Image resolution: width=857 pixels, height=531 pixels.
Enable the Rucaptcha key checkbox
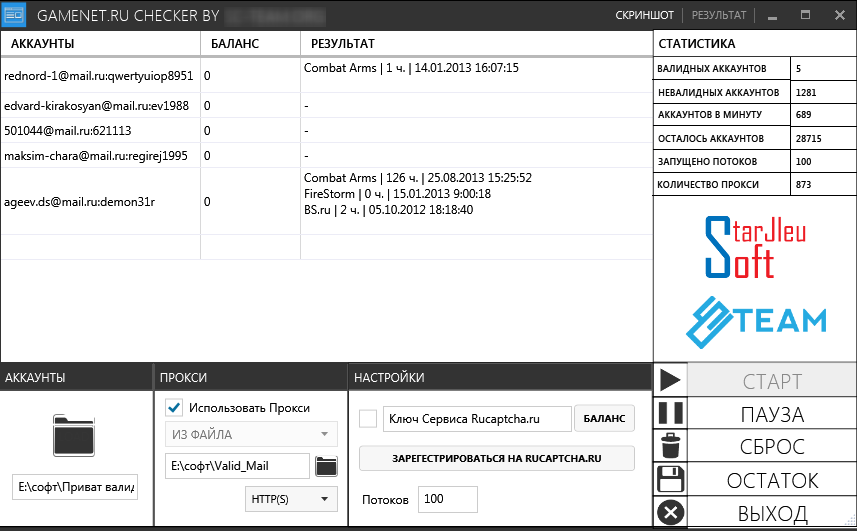click(368, 418)
